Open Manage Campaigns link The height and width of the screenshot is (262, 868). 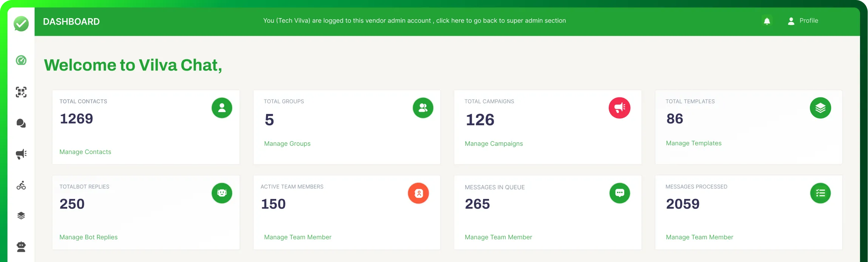pyautogui.click(x=494, y=143)
